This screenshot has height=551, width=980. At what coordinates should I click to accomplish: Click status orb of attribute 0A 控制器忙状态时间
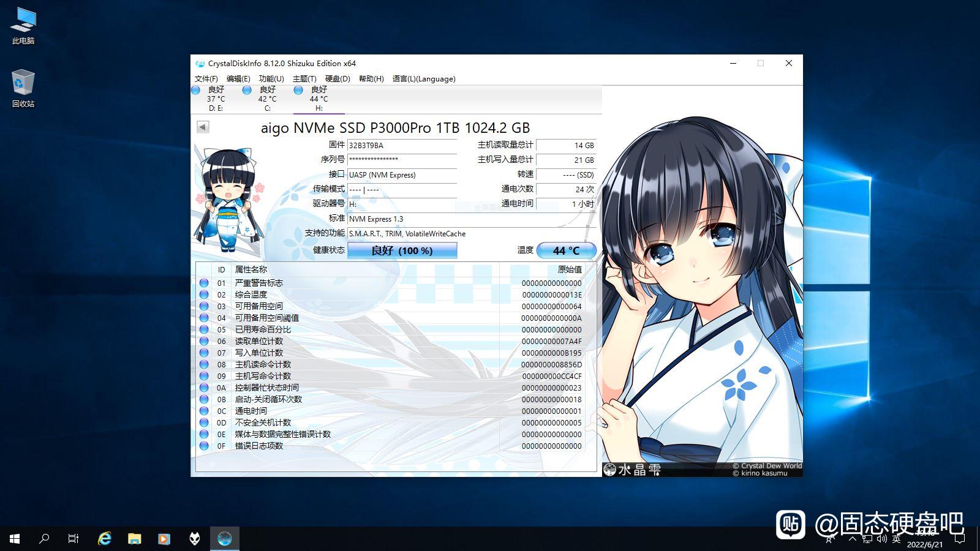(204, 388)
